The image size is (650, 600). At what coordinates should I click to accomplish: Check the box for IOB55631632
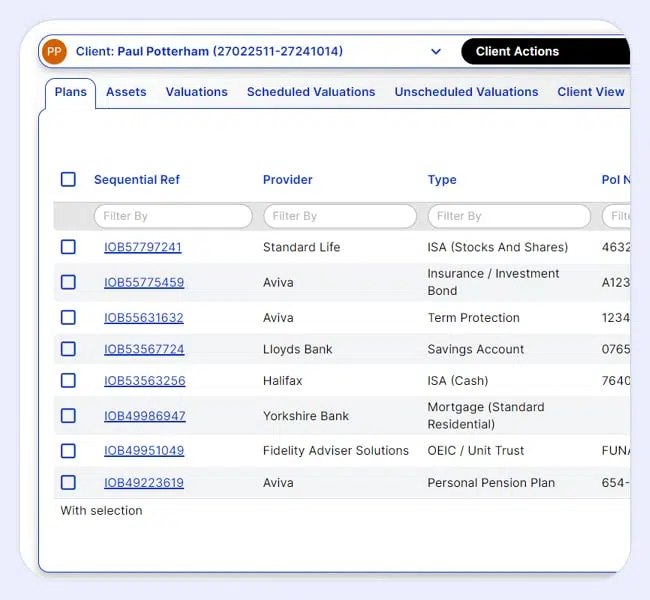pos(68,318)
